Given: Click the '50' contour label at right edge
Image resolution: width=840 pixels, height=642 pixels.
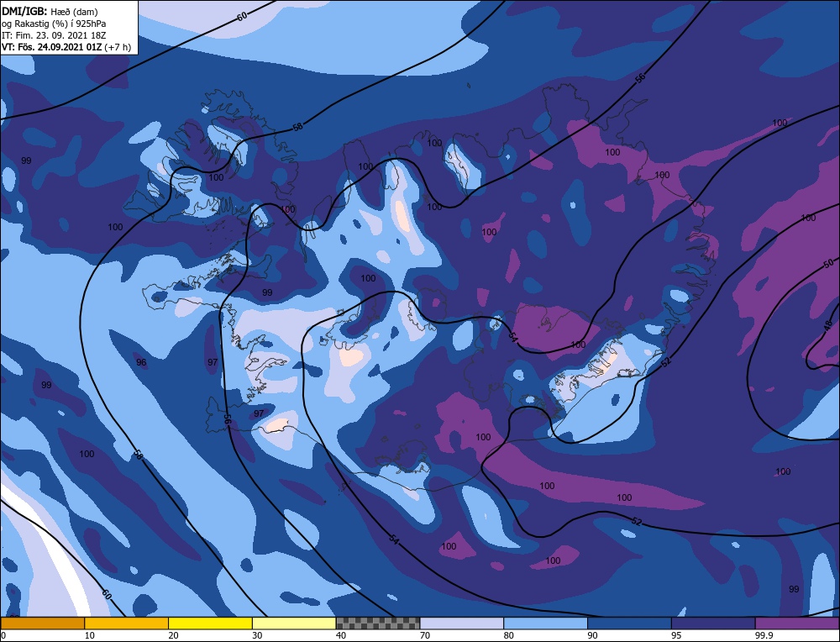Looking at the screenshot, I should (829, 264).
